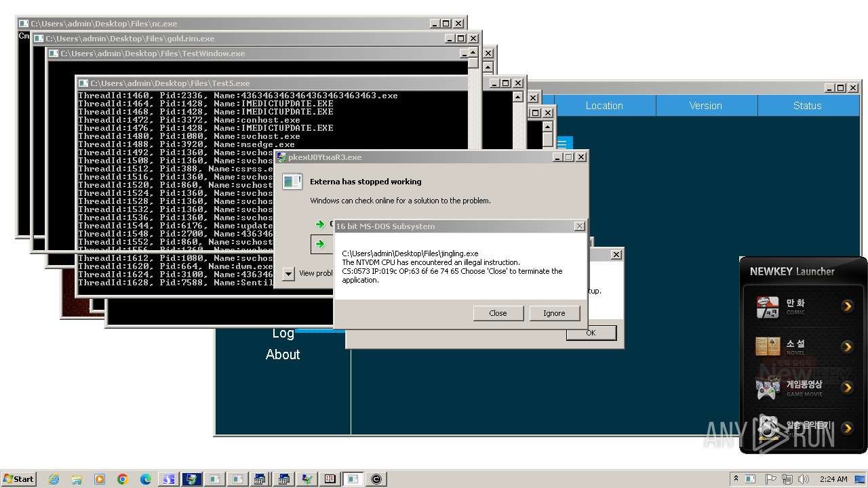Close the 16 bit MS-DOS Subsystem dialog
Viewport: 868px width, 488px height.
[498, 313]
